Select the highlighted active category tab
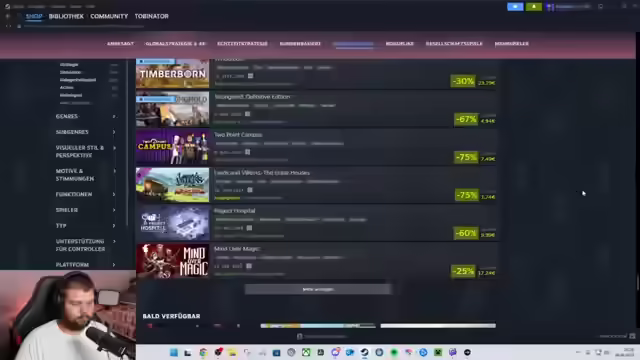Viewport: 640px width, 360px height. point(353,44)
